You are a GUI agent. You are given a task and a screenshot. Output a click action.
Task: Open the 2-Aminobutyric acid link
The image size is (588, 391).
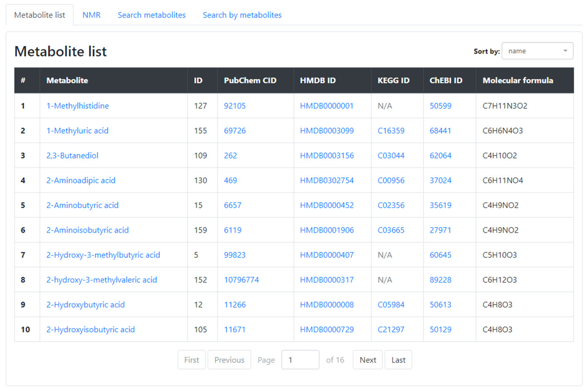pyautogui.click(x=82, y=205)
